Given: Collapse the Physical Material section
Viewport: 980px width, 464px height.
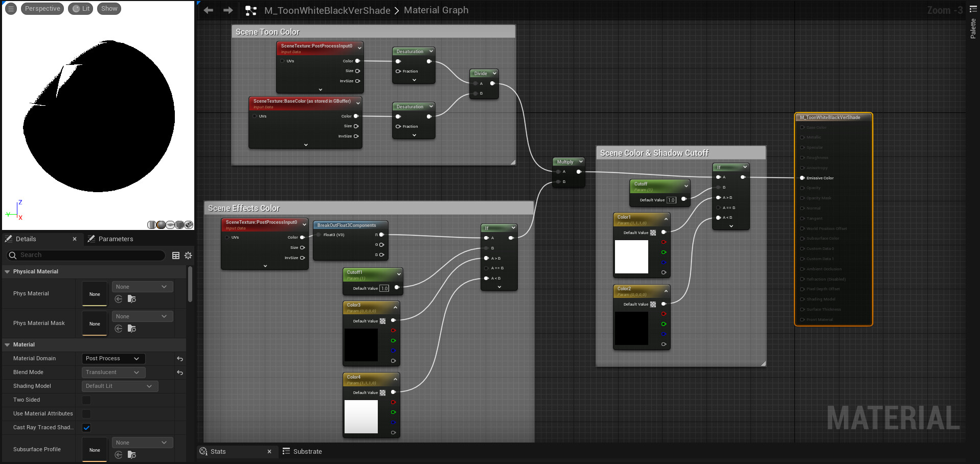Looking at the screenshot, I should (x=7, y=271).
